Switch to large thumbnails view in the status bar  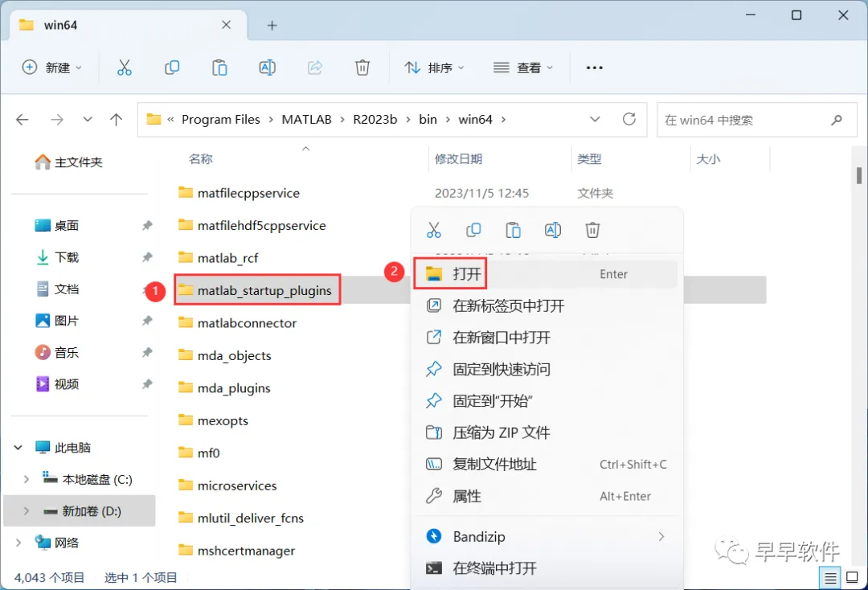(853, 579)
